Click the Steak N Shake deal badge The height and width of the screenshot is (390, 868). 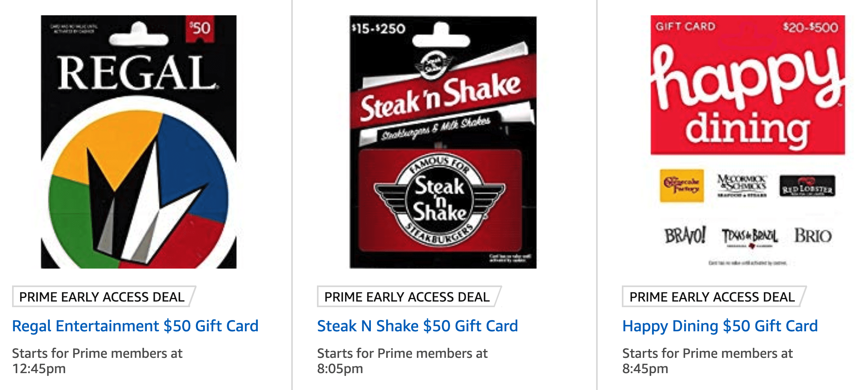(x=406, y=297)
